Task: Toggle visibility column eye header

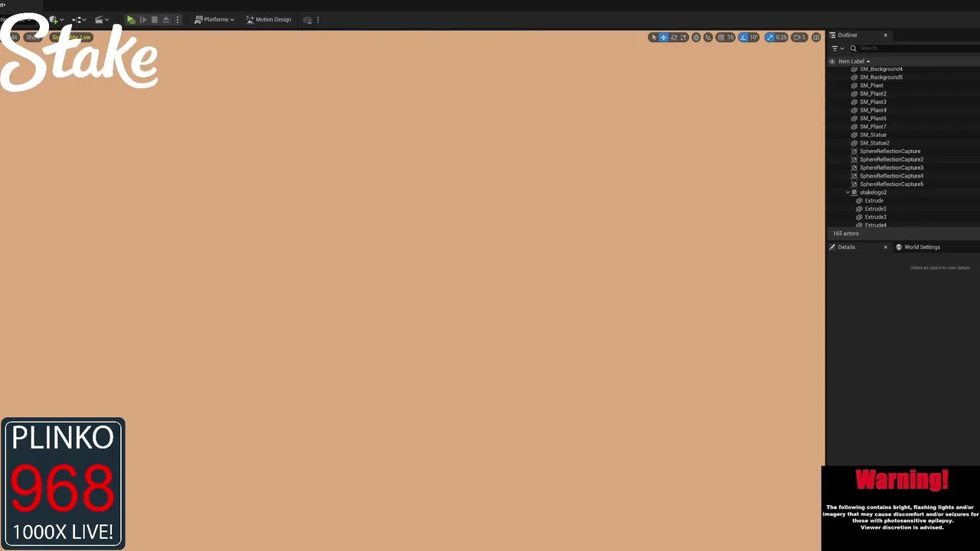Action: click(x=832, y=61)
